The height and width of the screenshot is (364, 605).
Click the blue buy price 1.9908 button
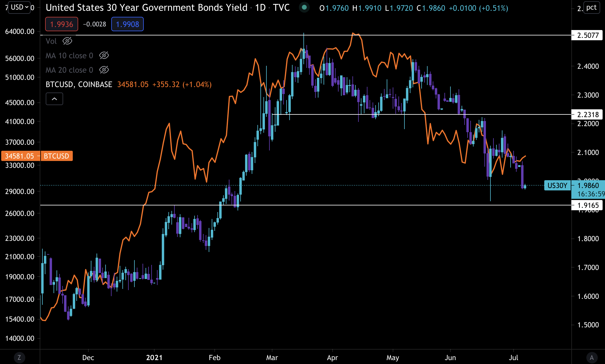click(x=127, y=24)
